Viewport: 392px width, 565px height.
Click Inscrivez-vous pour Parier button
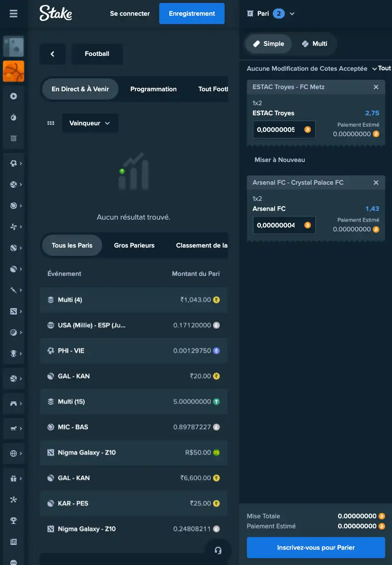click(x=316, y=548)
